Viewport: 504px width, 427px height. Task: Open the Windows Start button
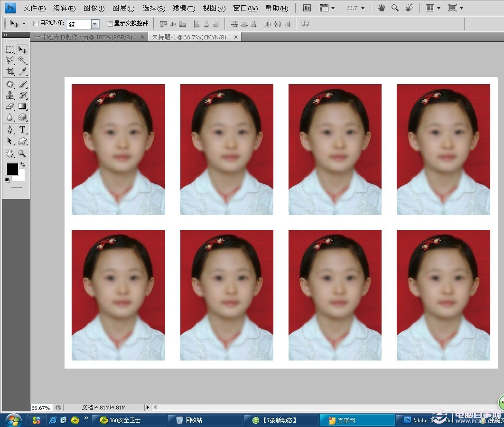tap(13, 420)
